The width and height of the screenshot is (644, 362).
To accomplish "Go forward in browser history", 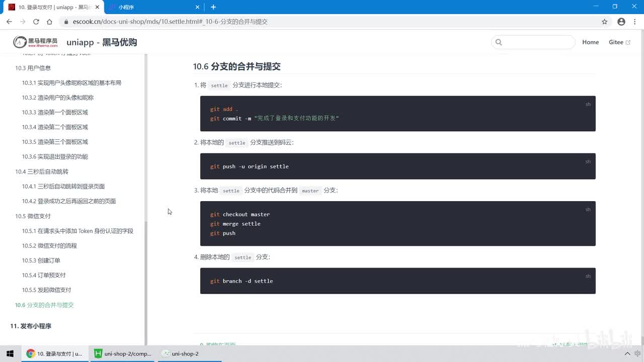I will pos(23,22).
